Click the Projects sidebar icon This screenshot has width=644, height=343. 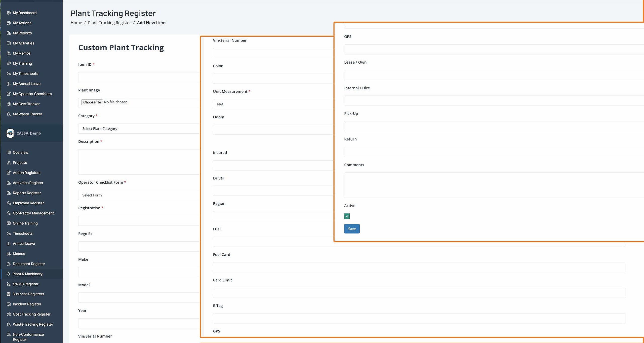9,163
